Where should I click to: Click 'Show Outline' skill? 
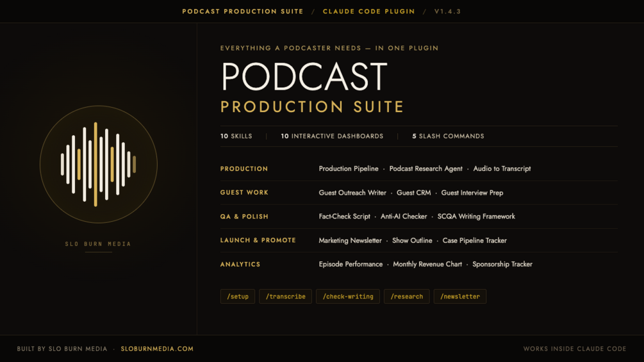[x=412, y=240]
